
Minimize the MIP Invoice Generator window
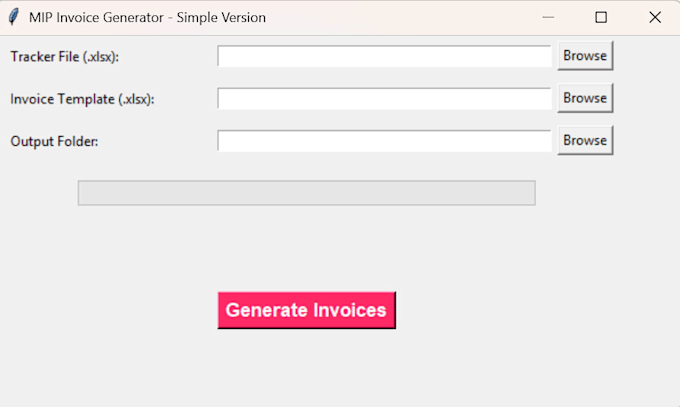click(548, 17)
